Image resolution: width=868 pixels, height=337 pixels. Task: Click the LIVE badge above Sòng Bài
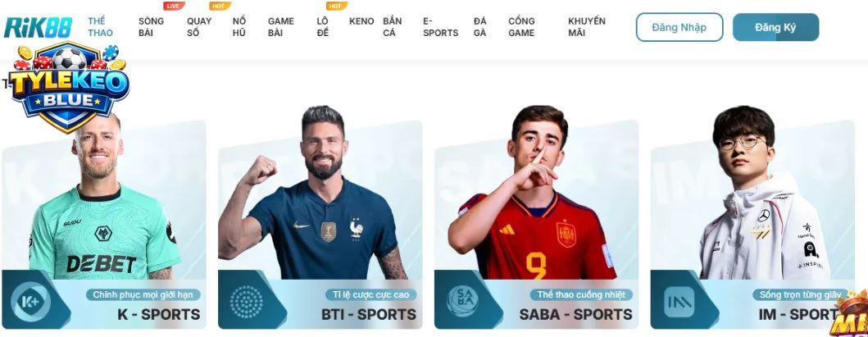(x=174, y=6)
